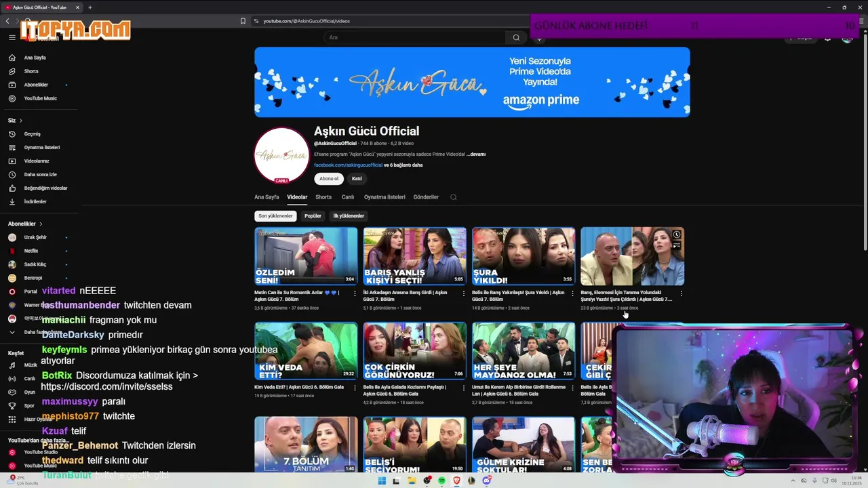Screen dimensions: 868x488
Task: Open Discord from the taskbar
Action: click(486, 481)
